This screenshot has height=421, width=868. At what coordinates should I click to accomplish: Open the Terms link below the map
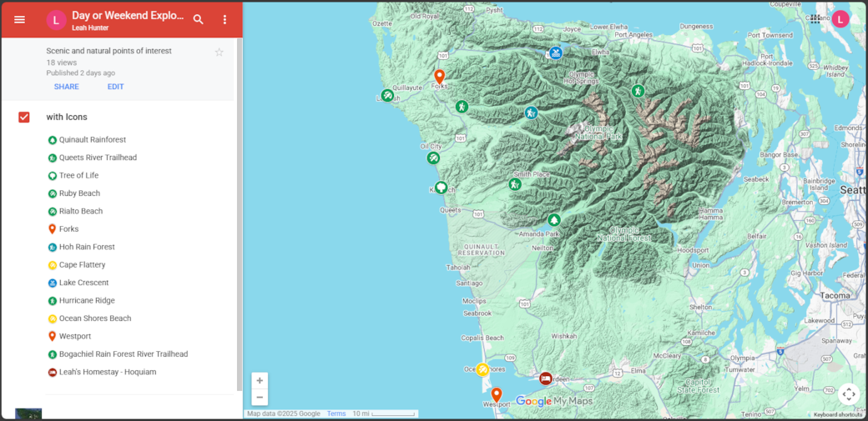pyautogui.click(x=336, y=413)
